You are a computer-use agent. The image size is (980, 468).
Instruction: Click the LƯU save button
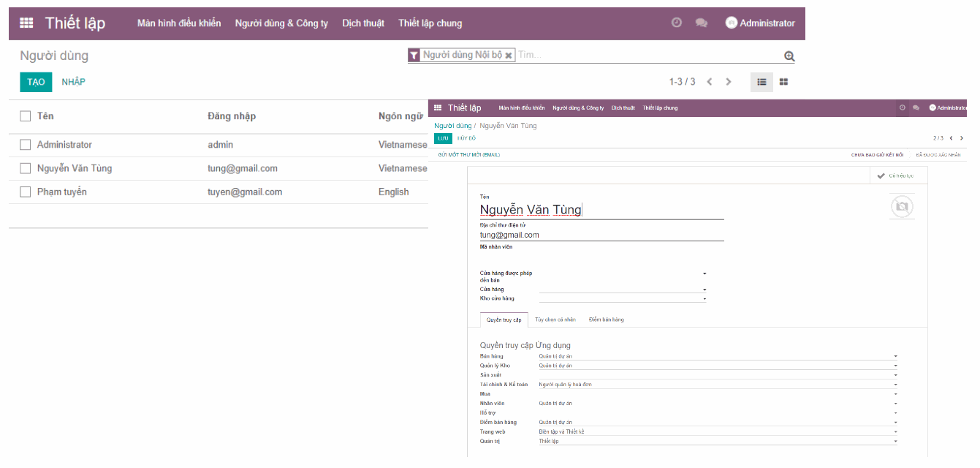tap(442, 137)
